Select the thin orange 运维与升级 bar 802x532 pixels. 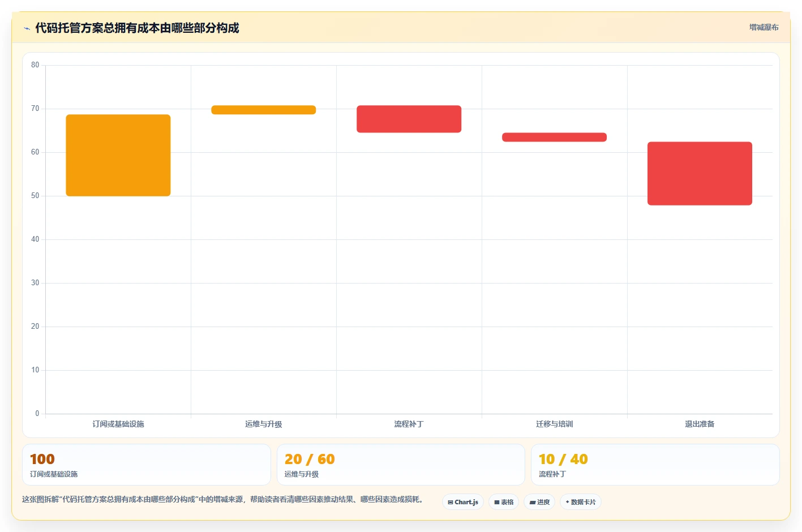pos(264,110)
